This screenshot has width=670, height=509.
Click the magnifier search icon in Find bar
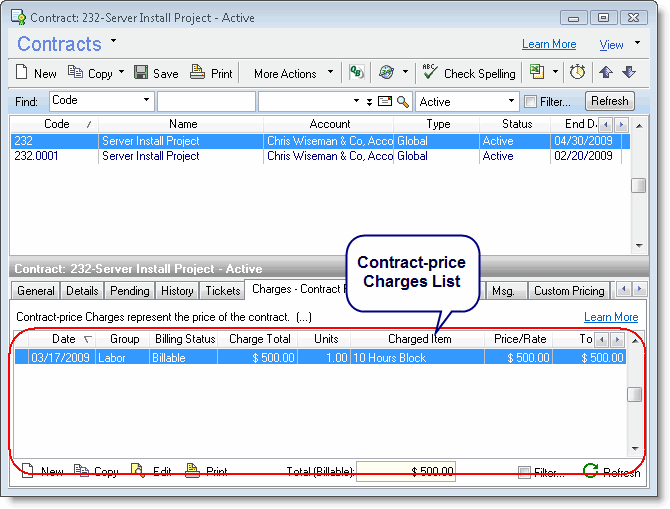(x=403, y=102)
